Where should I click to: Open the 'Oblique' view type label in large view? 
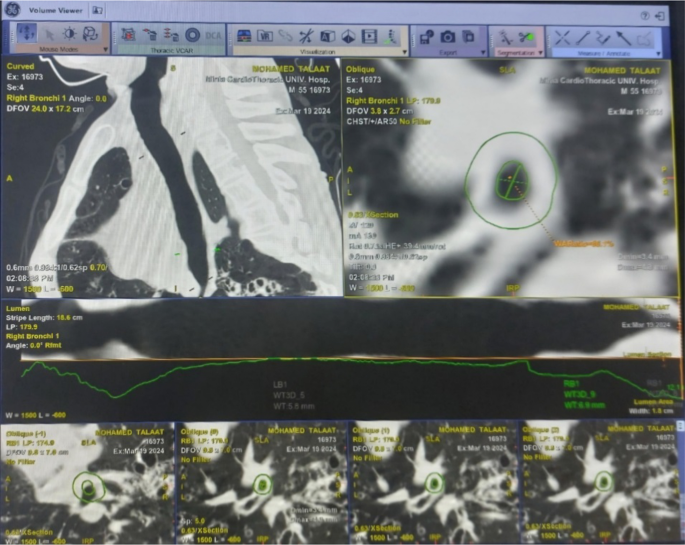coord(360,69)
